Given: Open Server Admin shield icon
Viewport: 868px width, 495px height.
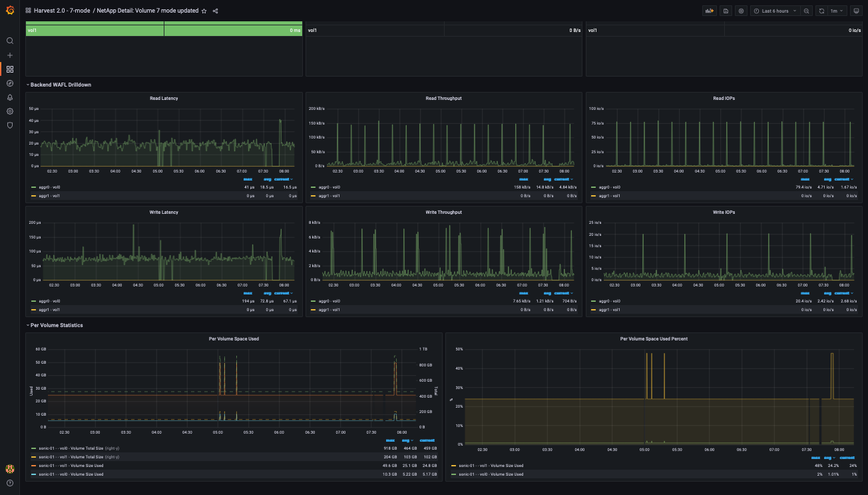Looking at the screenshot, I should [x=9, y=125].
